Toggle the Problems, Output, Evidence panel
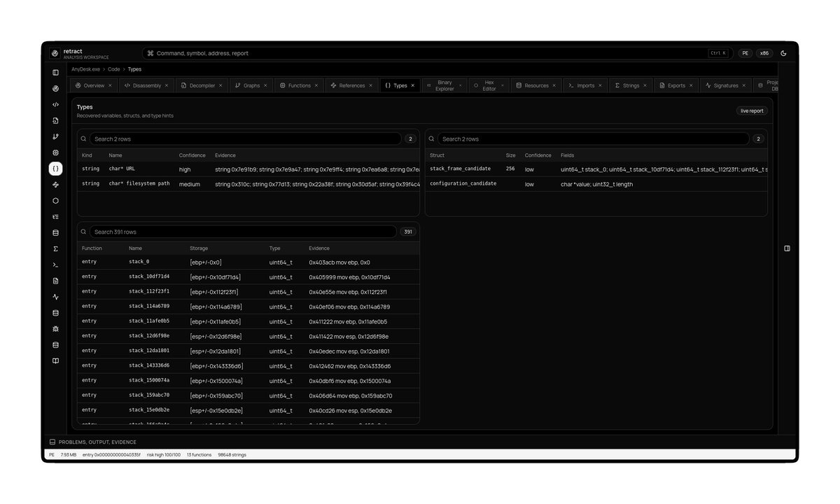The height and width of the screenshot is (504, 840). tap(92, 442)
